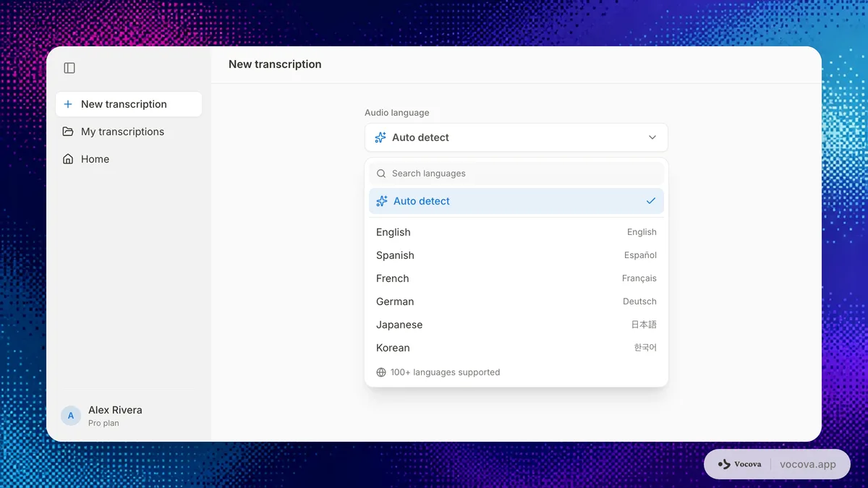Click the house icon for Home
Image resolution: width=868 pixels, height=488 pixels.
point(68,159)
